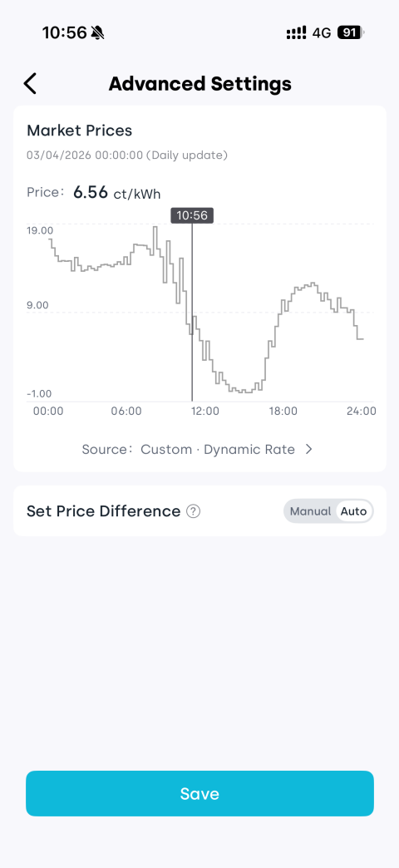This screenshot has width=399, height=868.
Task: Tap the help icon beside Set Price Difference
Action: (193, 511)
